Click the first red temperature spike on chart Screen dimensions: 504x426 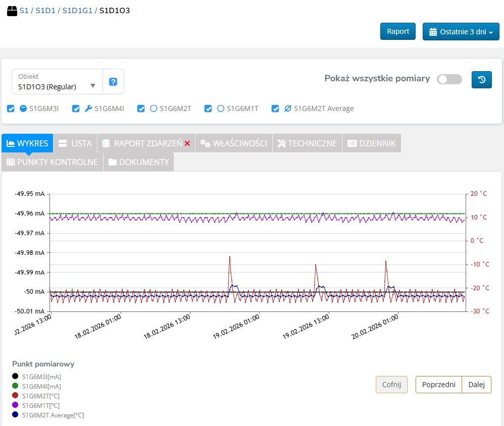230,257
